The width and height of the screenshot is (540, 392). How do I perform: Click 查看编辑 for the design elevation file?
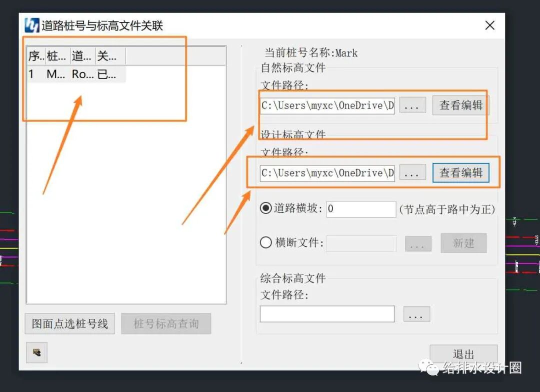460,172
